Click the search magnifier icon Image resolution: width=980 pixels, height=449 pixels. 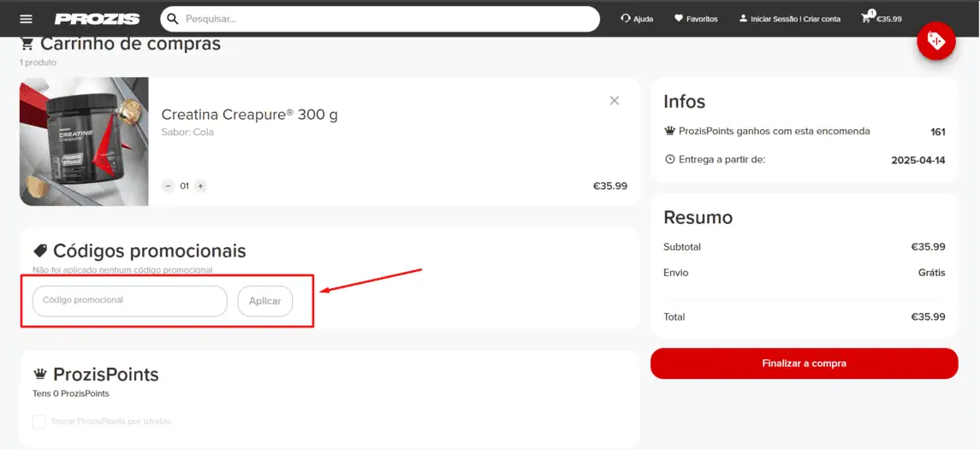(x=173, y=19)
